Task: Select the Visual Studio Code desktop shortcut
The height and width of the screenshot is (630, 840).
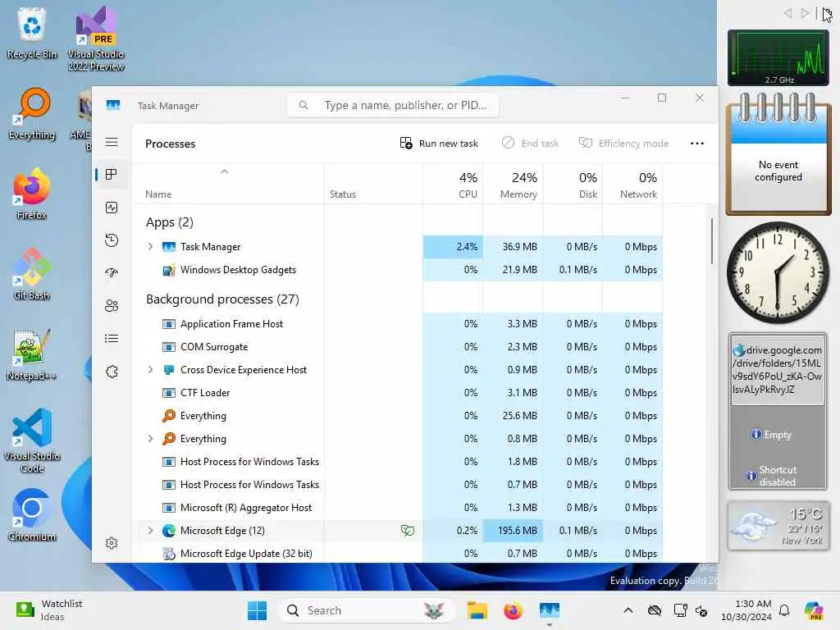Action: point(32,441)
